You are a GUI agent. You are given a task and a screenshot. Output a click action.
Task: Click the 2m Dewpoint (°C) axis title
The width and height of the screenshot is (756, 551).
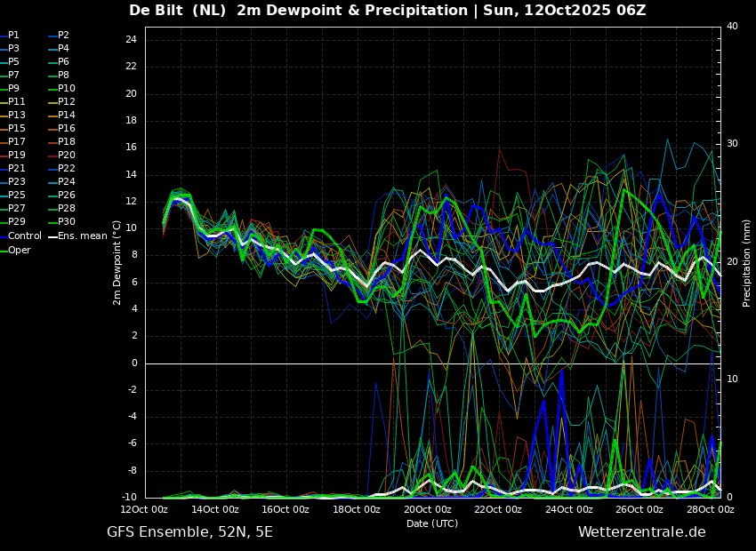point(117,262)
